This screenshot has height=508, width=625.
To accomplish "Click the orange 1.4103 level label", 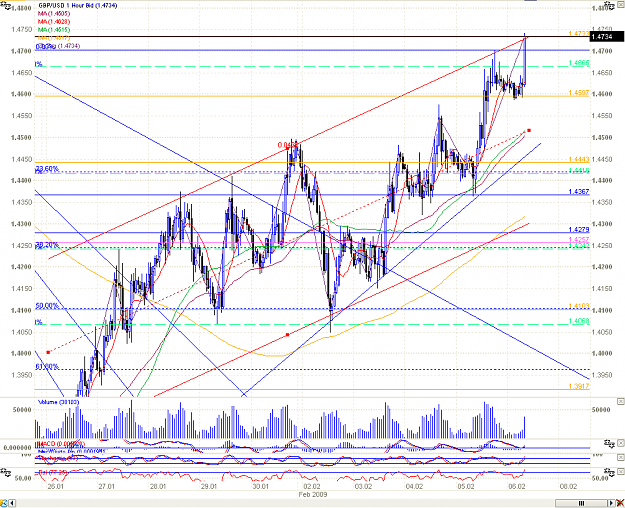I will (x=578, y=306).
